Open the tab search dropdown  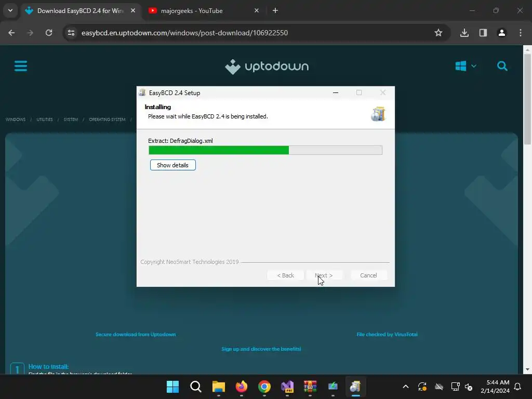coord(10,10)
